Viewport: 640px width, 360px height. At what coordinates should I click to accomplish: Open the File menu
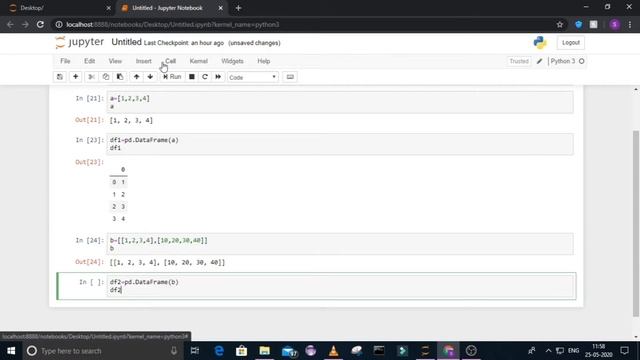coord(65,61)
